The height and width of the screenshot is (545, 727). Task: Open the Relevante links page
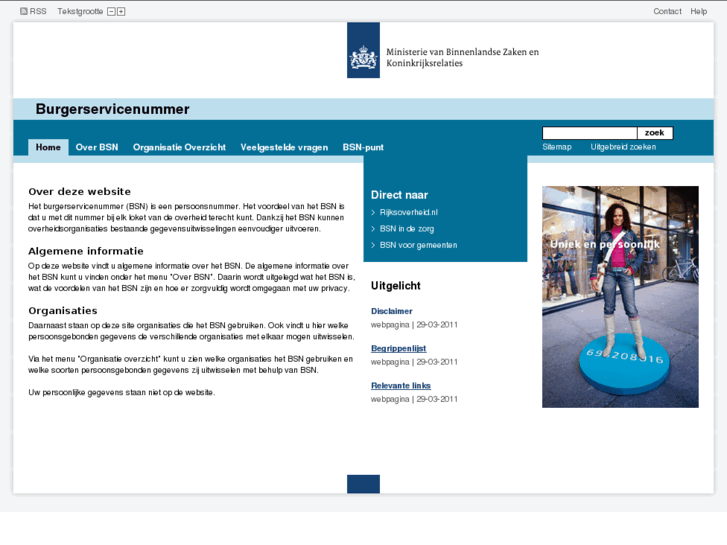tap(401, 385)
